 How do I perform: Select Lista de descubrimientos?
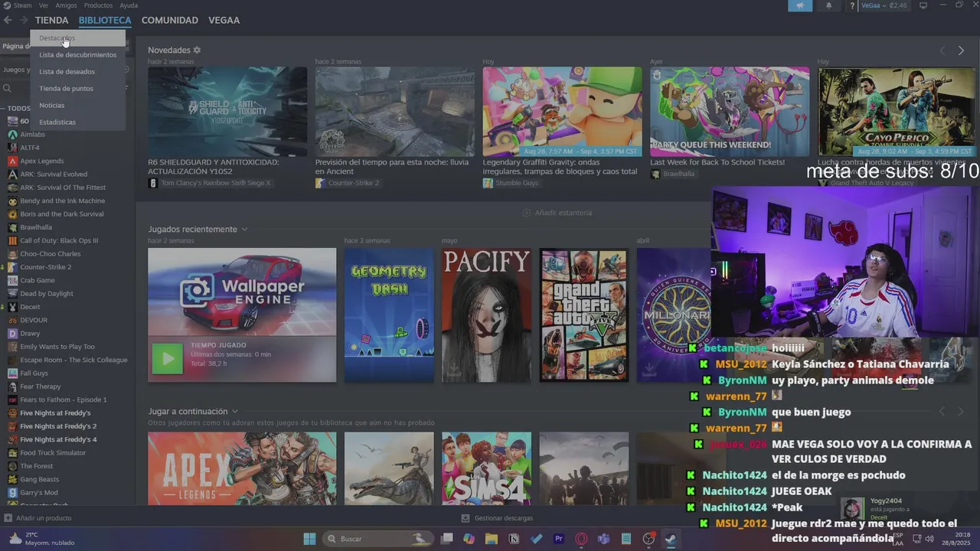(x=78, y=55)
